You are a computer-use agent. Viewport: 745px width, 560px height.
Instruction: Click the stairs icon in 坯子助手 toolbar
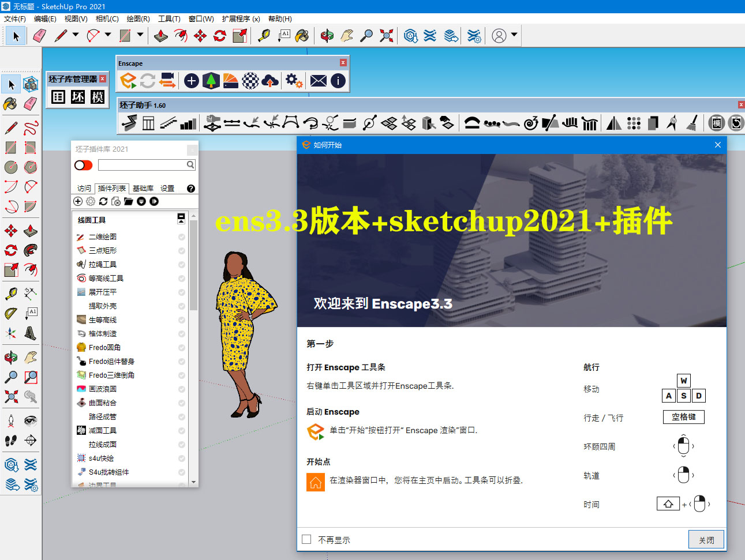pos(168,123)
